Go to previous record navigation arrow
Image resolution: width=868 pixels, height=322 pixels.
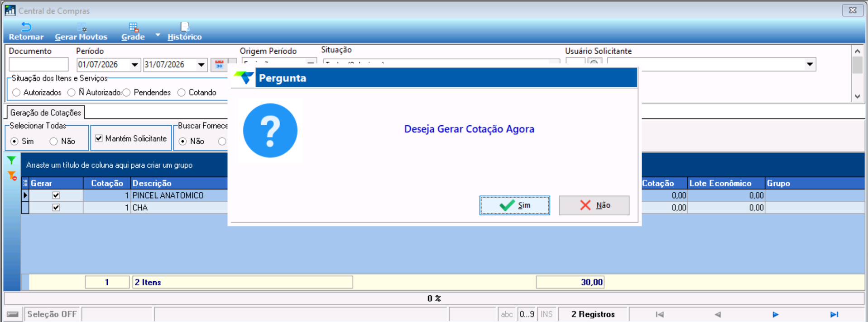click(x=718, y=314)
